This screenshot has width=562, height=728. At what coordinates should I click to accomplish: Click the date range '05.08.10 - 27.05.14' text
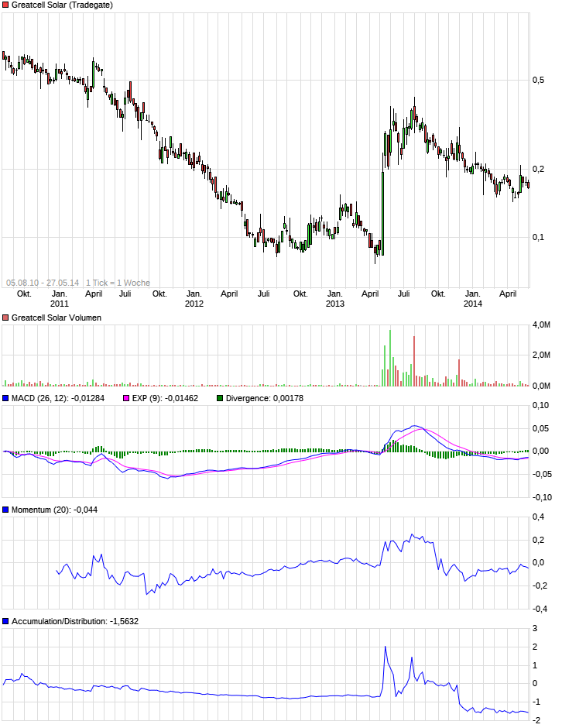(43, 283)
